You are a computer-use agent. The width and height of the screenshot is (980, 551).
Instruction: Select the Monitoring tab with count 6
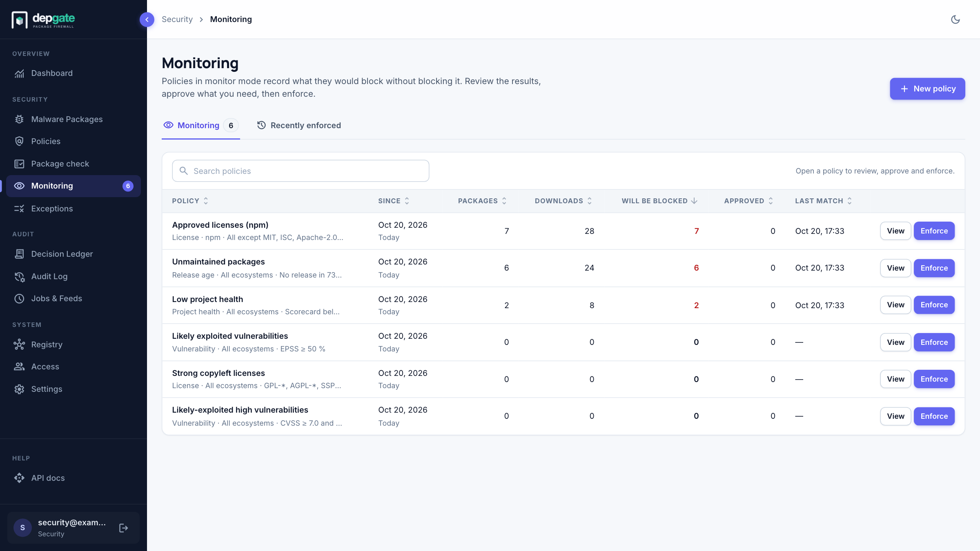click(x=200, y=125)
